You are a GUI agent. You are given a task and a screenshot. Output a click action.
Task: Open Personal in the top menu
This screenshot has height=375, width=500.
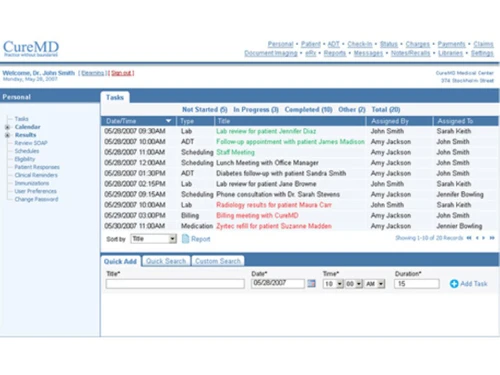[x=280, y=44]
